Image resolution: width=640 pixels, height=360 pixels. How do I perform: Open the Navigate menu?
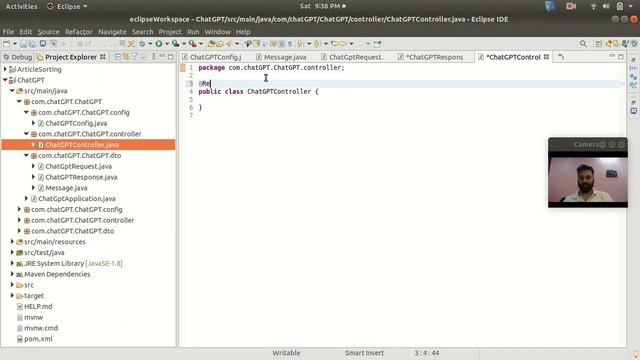[112, 32]
